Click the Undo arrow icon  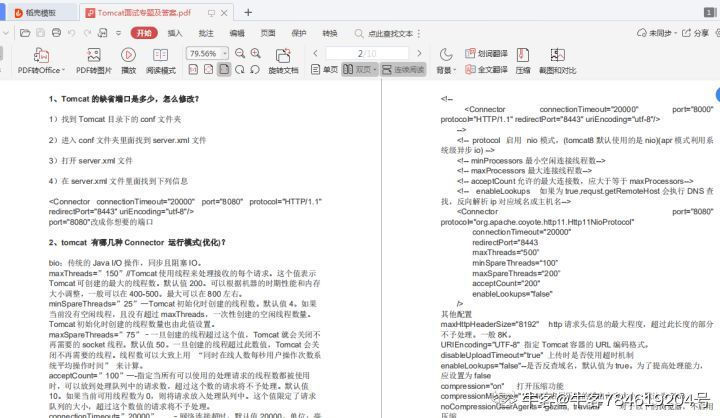click(72, 33)
